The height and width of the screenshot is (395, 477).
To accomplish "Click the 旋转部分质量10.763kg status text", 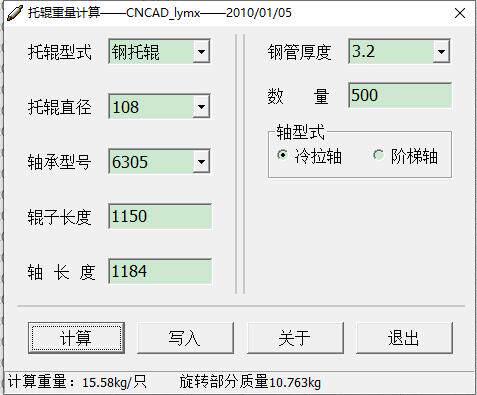I will pyautogui.click(x=250, y=382).
